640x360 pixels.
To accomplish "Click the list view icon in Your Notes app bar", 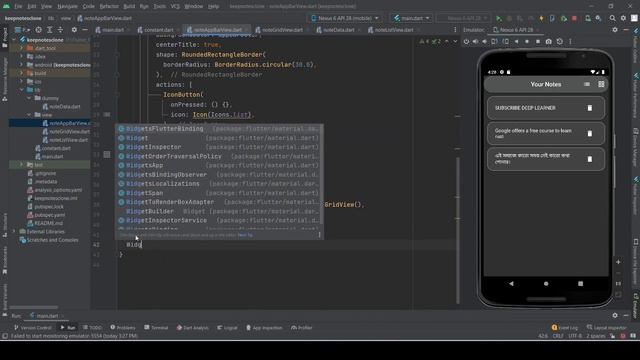I will (587, 84).
